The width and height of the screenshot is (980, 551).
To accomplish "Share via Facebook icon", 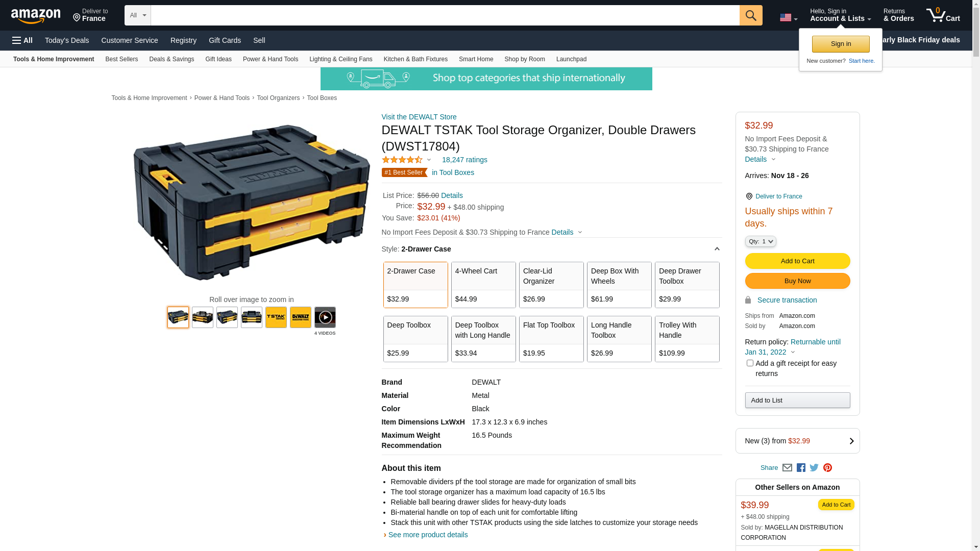I will [x=800, y=468].
